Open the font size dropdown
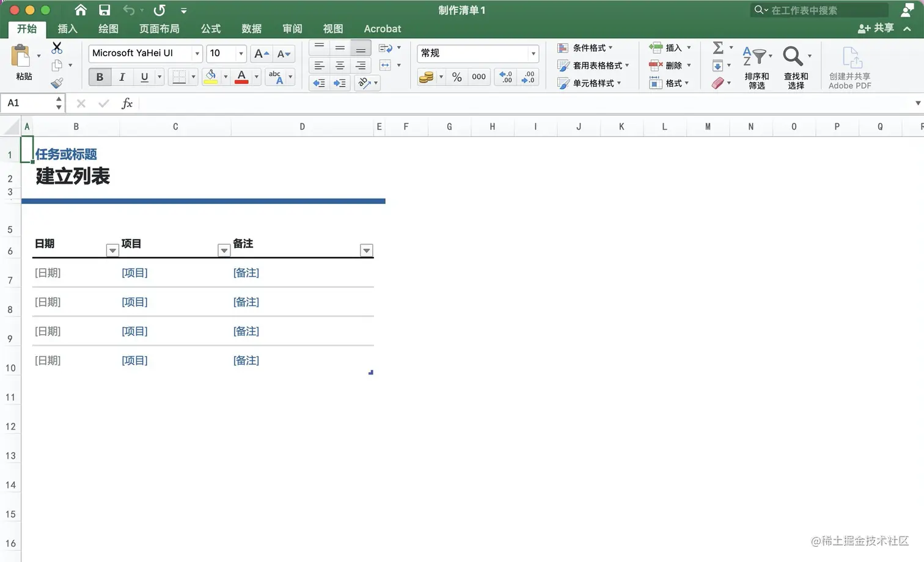 click(241, 54)
